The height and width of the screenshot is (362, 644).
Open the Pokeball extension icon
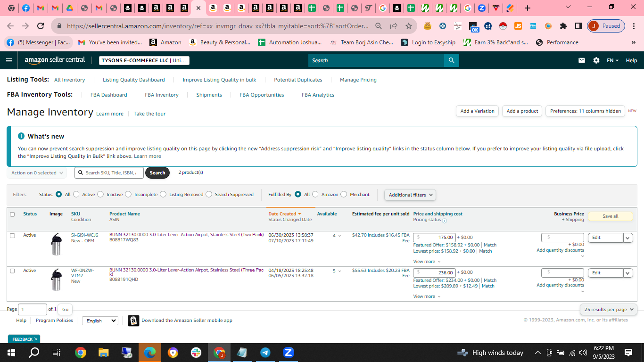pyautogui.click(x=503, y=26)
